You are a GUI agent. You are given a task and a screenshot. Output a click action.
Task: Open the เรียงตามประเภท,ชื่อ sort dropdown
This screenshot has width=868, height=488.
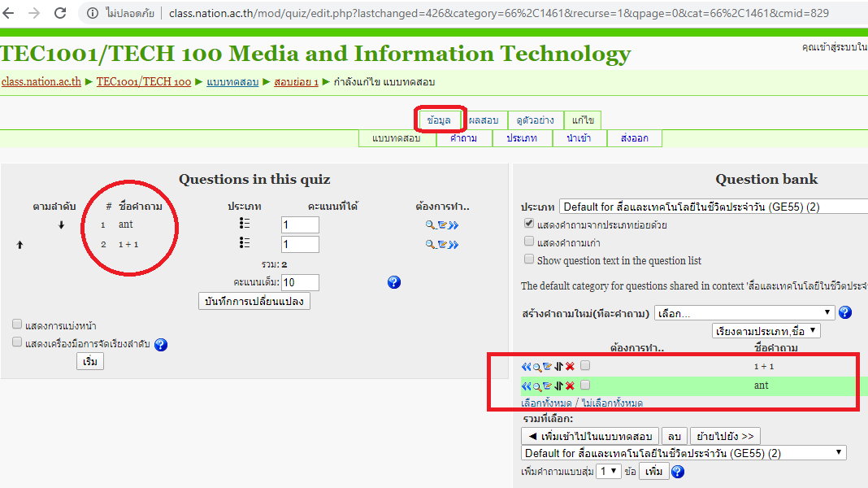click(x=766, y=331)
